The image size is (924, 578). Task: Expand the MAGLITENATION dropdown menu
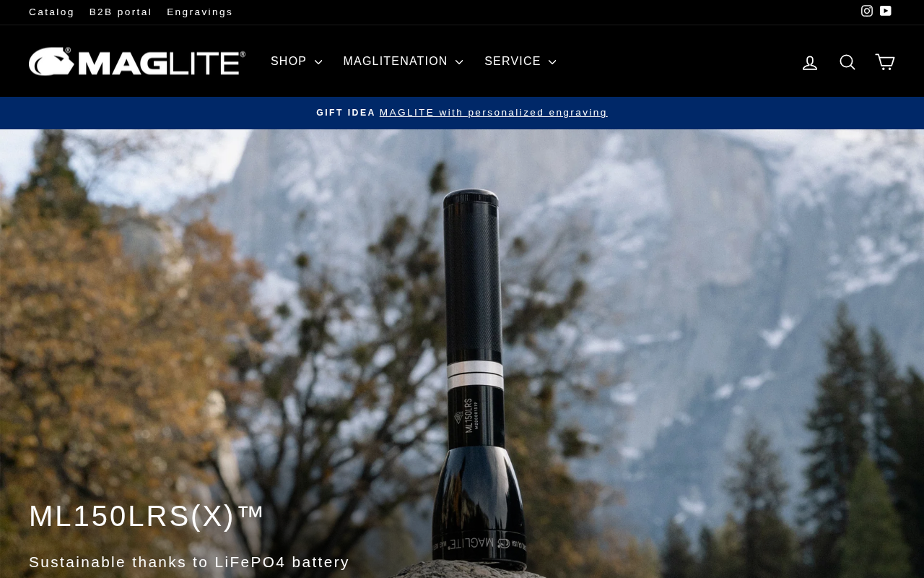[404, 61]
